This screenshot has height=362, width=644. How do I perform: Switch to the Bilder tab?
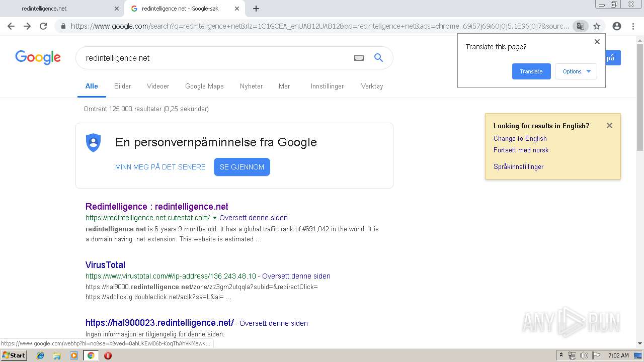pos(123,86)
